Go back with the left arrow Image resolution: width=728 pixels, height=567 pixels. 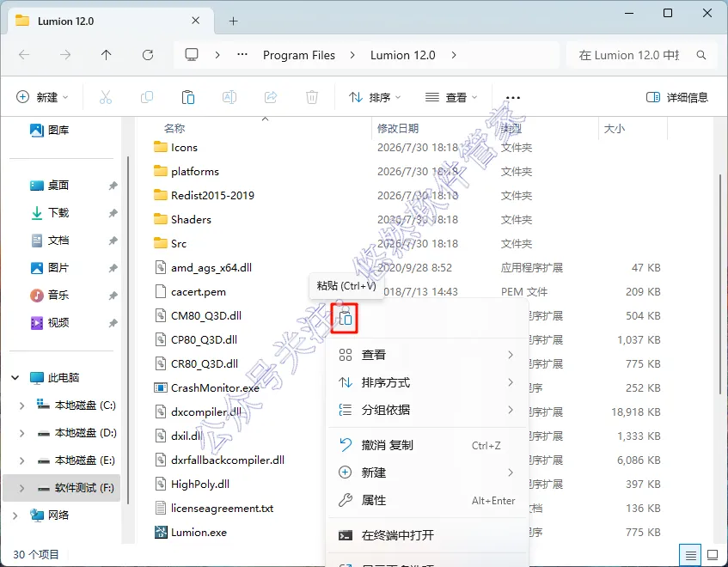click(24, 55)
